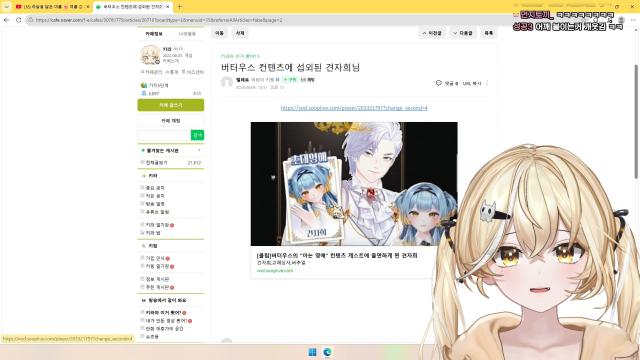The height and width of the screenshot is (360, 640).
Task: Go to previous post with 이전글
Action: (432, 33)
